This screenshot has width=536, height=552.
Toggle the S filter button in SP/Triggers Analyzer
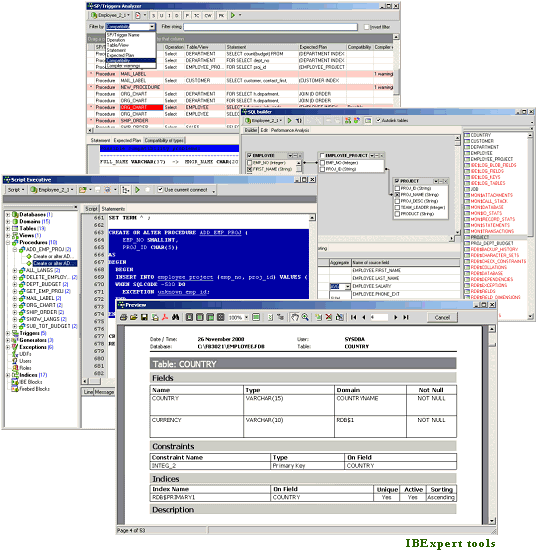pos(153,16)
